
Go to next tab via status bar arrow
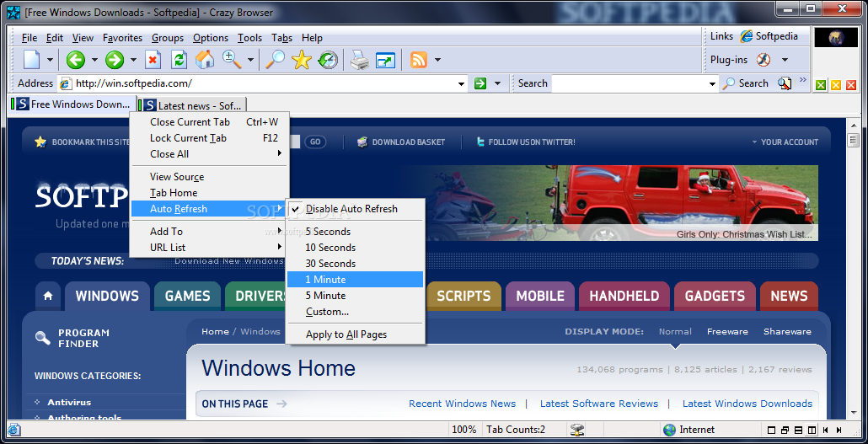(x=839, y=431)
